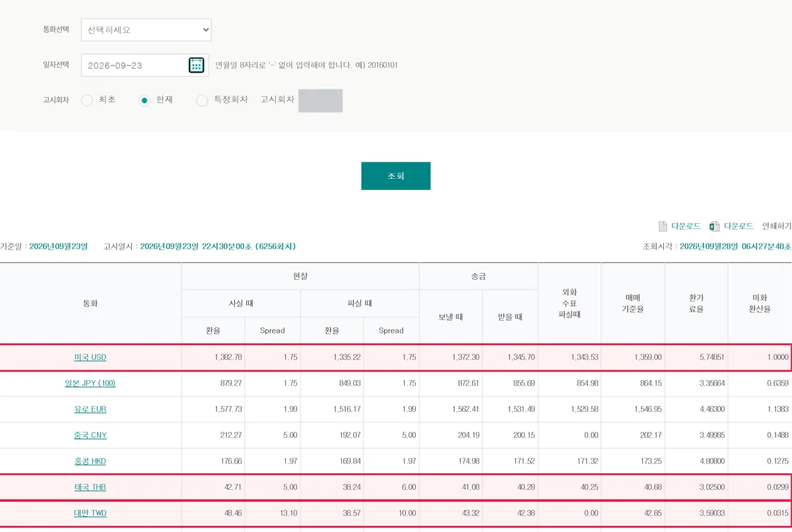Screen dimensions: 792x532
Task: Click the 파실 때 sub-header
Action: tap(360, 304)
